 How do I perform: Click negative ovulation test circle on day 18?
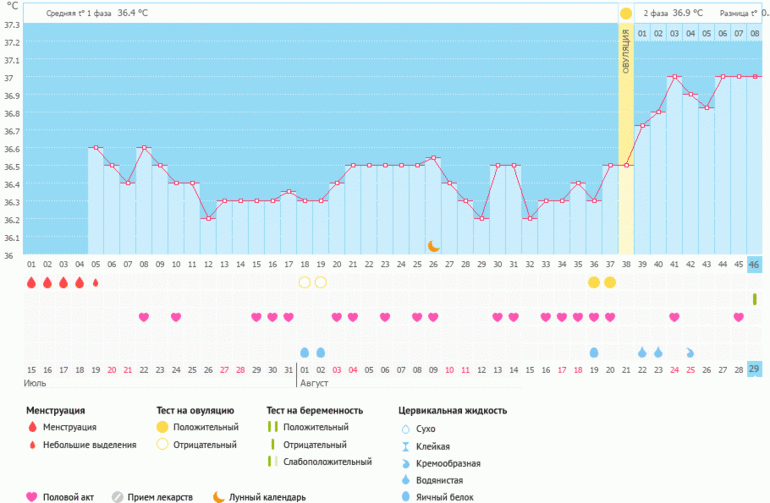(x=305, y=282)
